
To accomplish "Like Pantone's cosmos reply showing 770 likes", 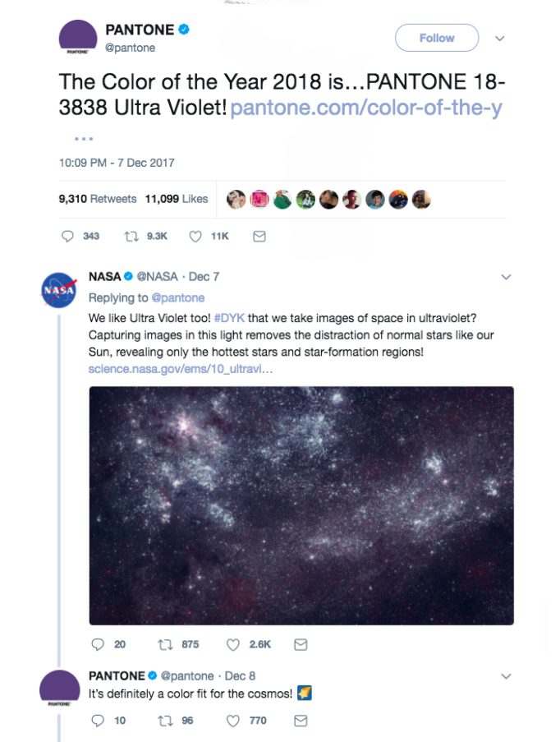I will pyautogui.click(x=232, y=721).
